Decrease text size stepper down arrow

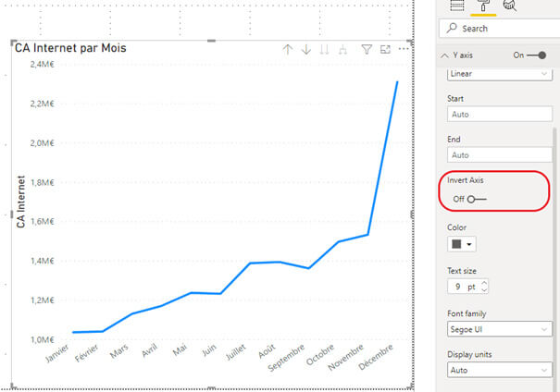pyautogui.click(x=484, y=289)
